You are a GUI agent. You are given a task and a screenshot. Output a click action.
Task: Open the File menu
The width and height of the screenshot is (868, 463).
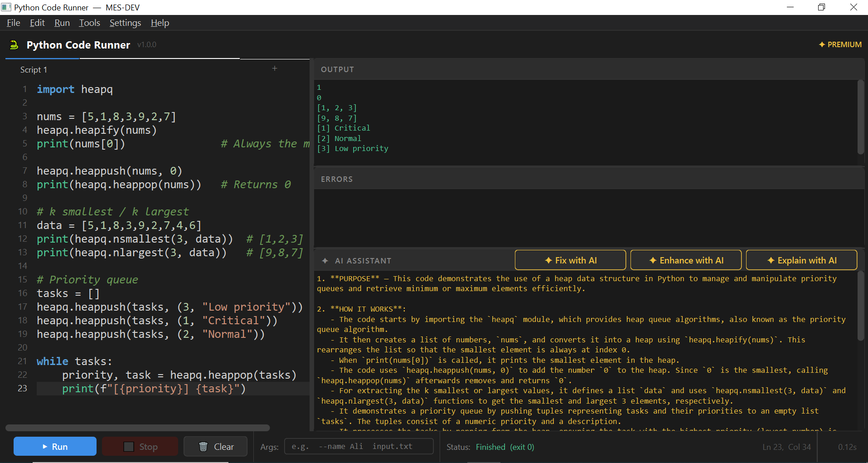[14, 23]
